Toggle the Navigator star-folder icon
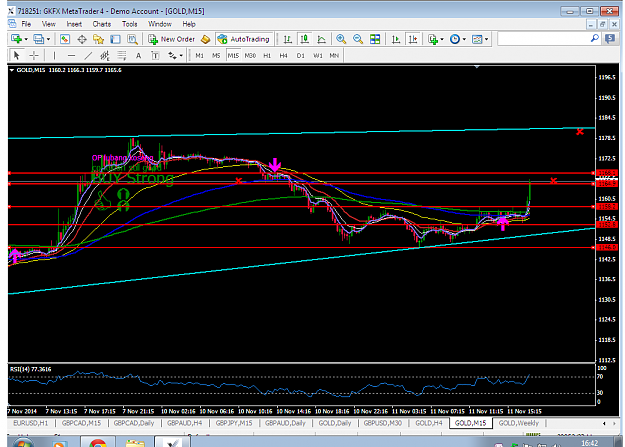Screen dimensions: 625x447 (98, 39)
